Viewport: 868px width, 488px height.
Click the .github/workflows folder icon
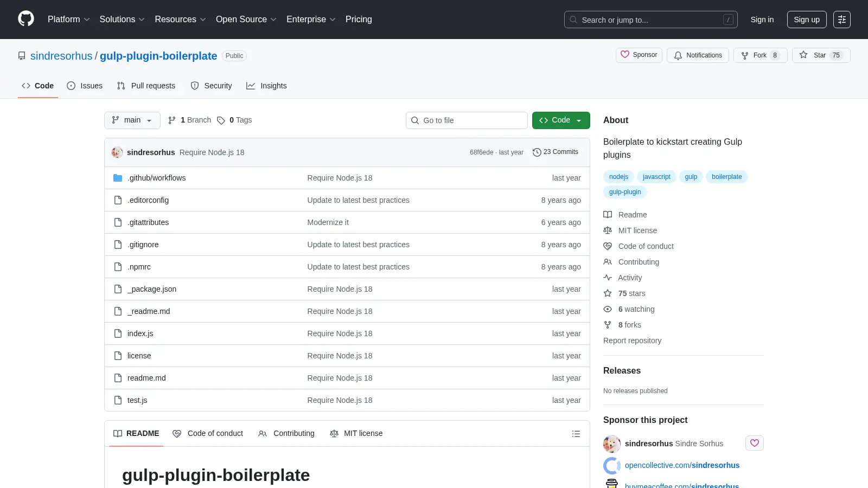point(118,178)
